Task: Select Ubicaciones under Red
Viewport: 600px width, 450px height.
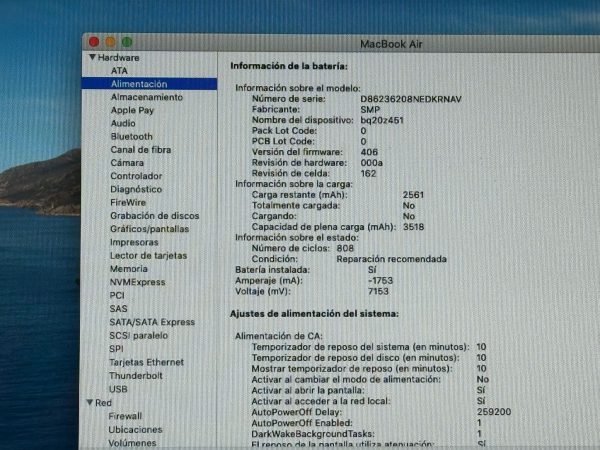Action: pyautogui.click(x=135, y=429)
